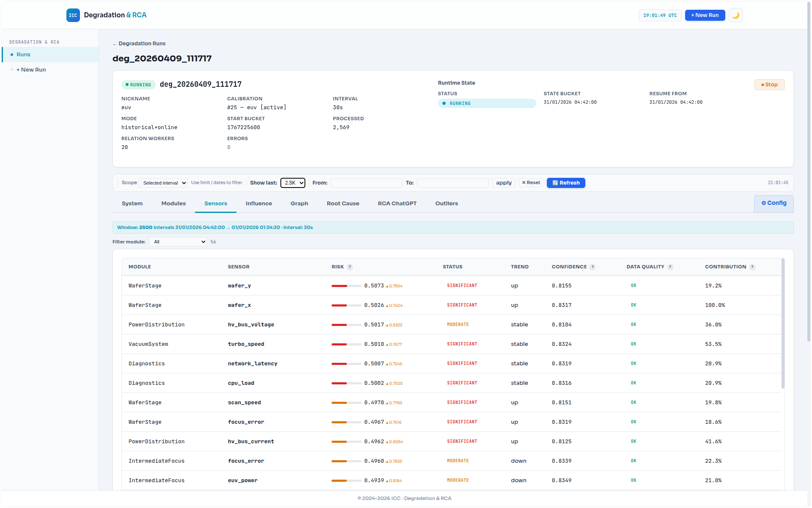Stop the running degradation run
Viewport: 812px width, 508px height.
769,85
